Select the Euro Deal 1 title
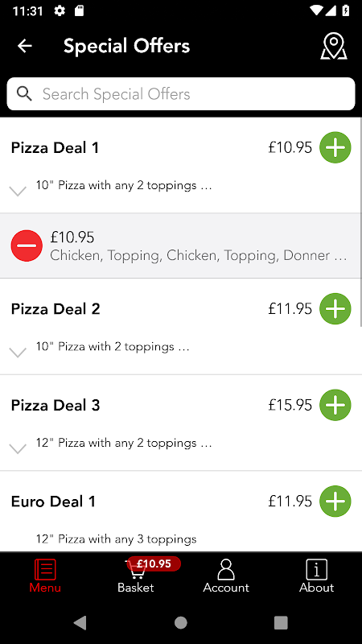This screenshot has height=644, width=362. point(53,502)
